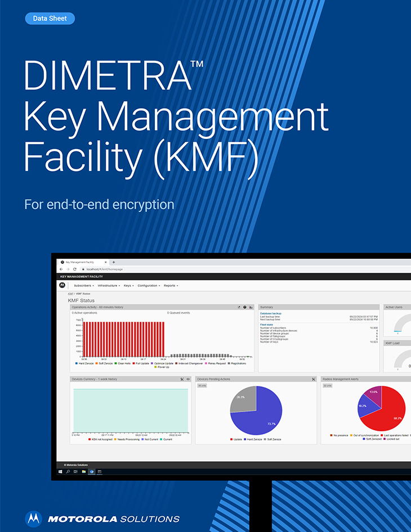This screenshot has height=532, width=411.
Task: Click the Fleet state link
Action: click(266, 324)
